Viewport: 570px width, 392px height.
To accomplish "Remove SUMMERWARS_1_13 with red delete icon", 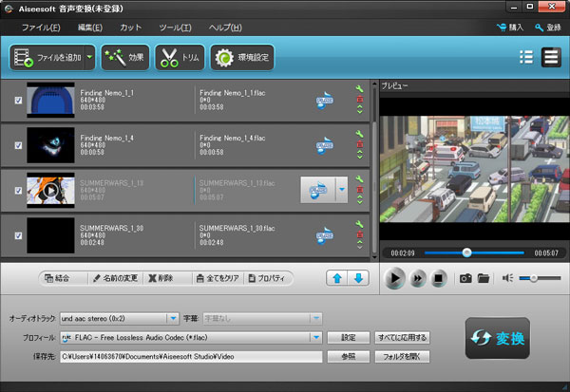I will coord(359,189).
